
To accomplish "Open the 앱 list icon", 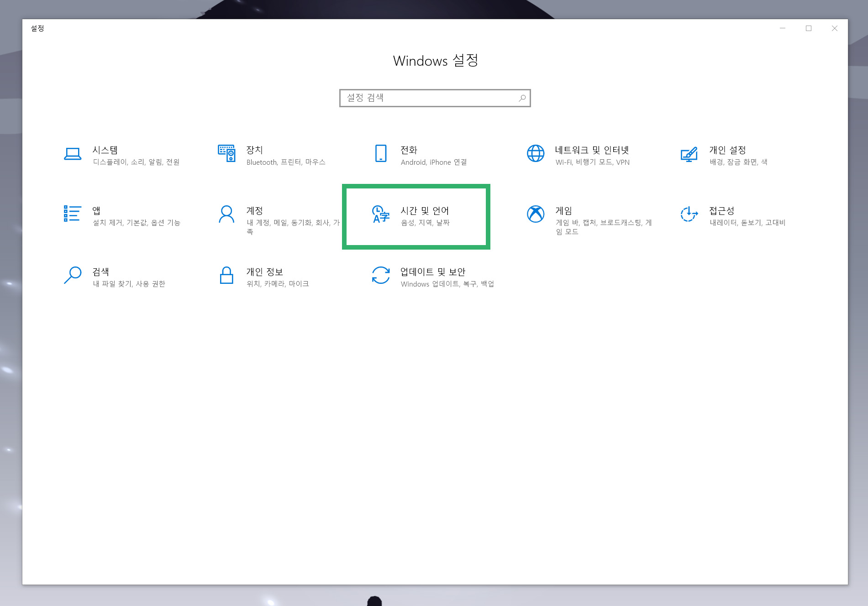I will [72, 214].
